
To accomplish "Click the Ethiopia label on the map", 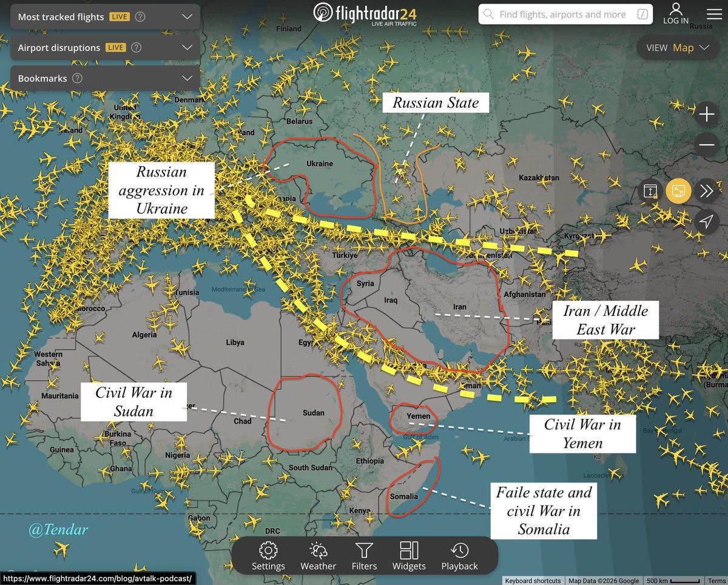I will point(370,461).
